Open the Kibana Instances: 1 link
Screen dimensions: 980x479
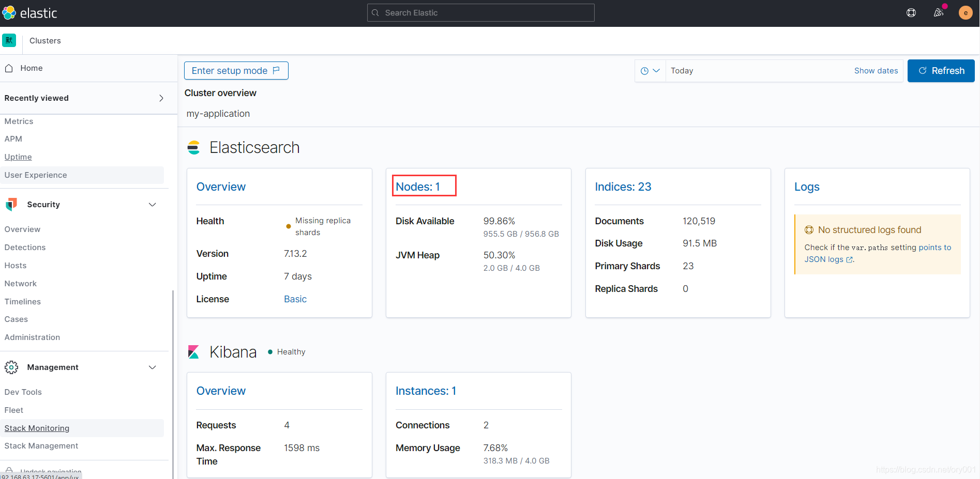426,391
